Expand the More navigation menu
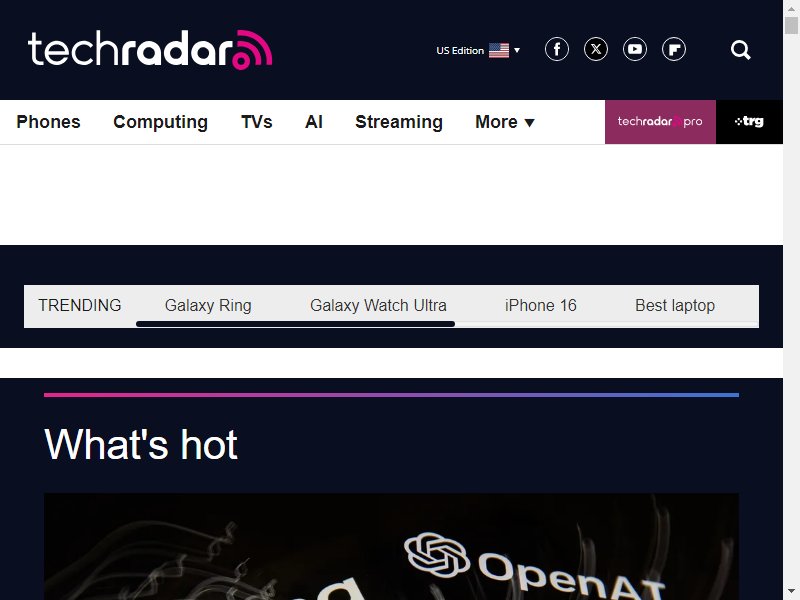The height and width of the screenshot is (600, 800). pos(505,122)
